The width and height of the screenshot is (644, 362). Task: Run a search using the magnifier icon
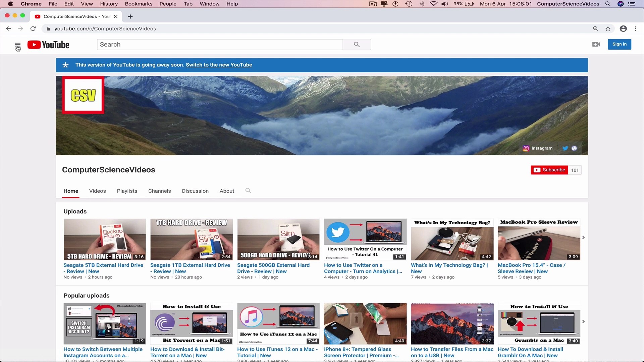click(x=357, y=44)
